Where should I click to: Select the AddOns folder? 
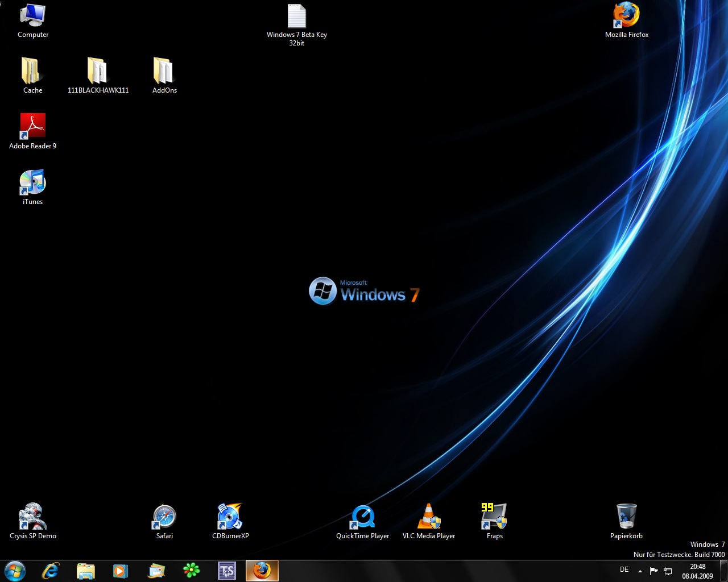pos(164,76)
